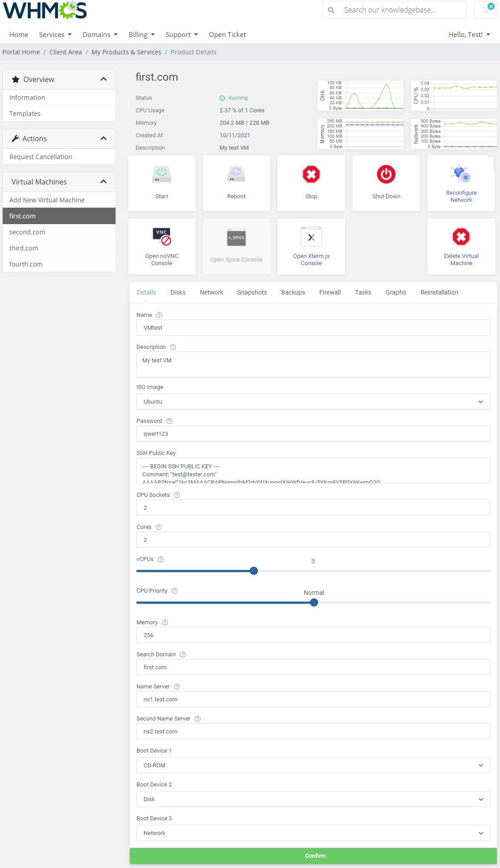Collapse the Virtual Machines sidebar panel
Viewport: 500px width, 868px height.
103,182
